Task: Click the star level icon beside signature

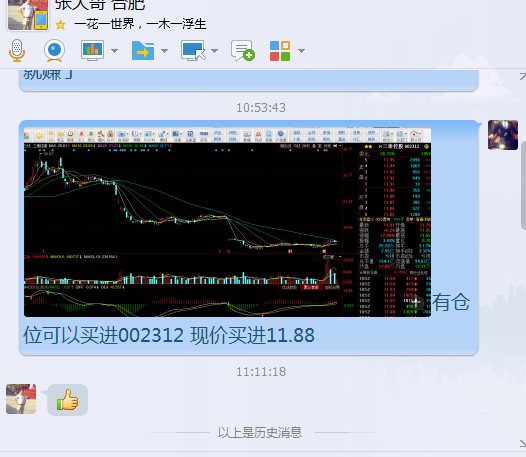Action: point(60,24)
